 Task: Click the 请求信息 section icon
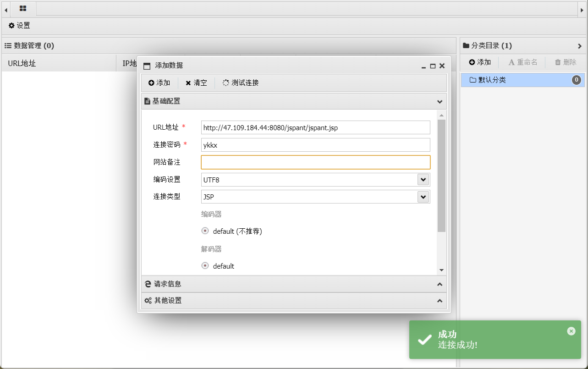click(148, 284)
